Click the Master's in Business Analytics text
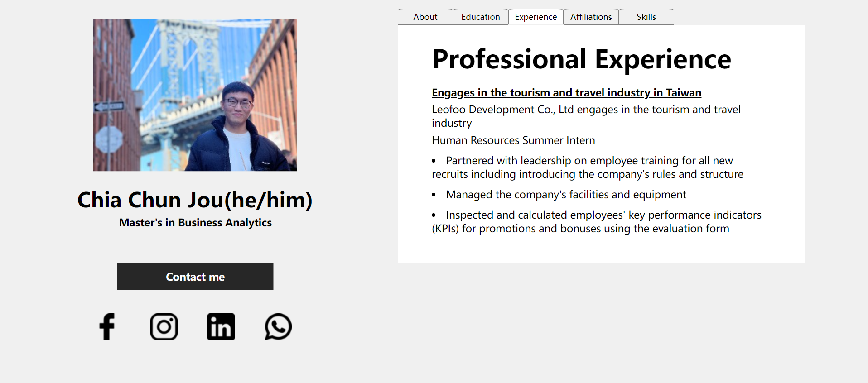Screen dimensions: 868x383 (x=195, y=222)
